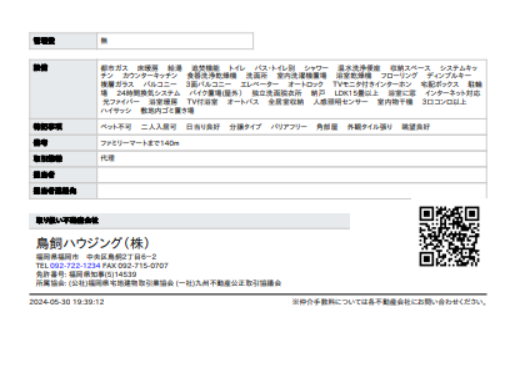Click the feature 二人入居可

pyautogui.click(x=159, y=127)
